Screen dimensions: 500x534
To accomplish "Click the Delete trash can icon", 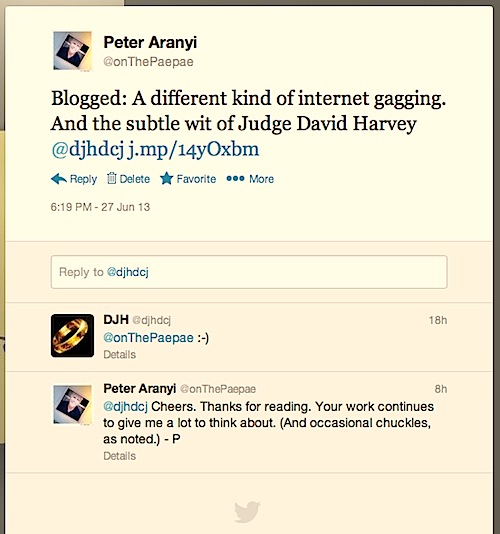I will [111, 178].
